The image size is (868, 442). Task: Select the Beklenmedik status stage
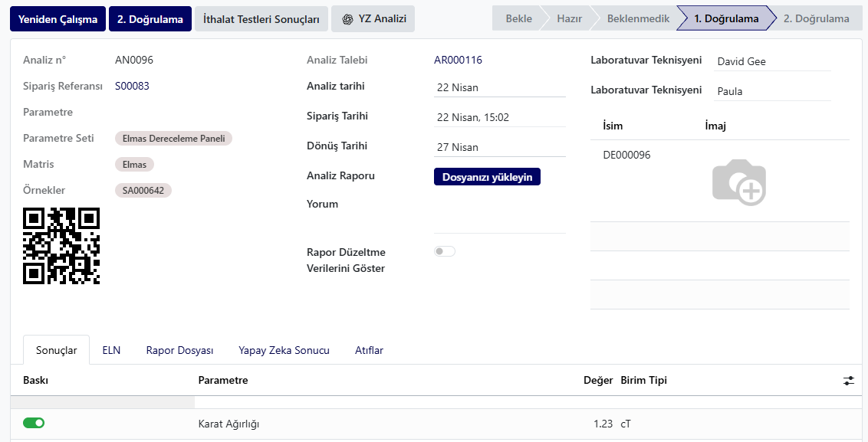point(638,18)
